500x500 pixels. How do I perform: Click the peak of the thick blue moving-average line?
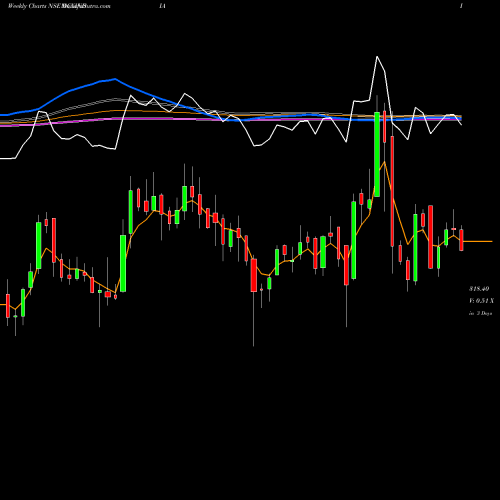click(x=115, y=79)
